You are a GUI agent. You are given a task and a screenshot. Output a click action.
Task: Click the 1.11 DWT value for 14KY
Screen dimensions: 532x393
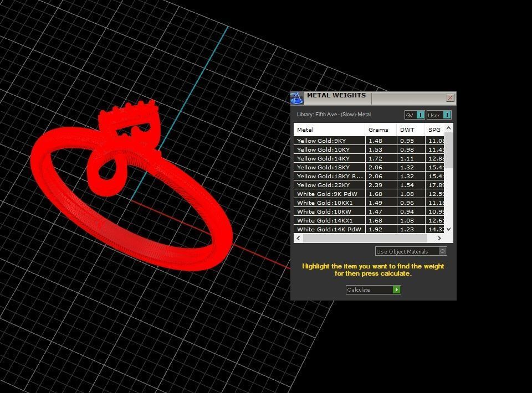(x=407, y=158)
